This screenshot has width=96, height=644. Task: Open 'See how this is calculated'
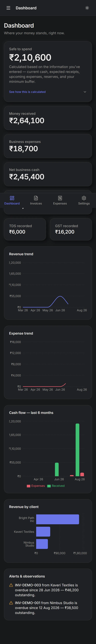tap(27, 92)
